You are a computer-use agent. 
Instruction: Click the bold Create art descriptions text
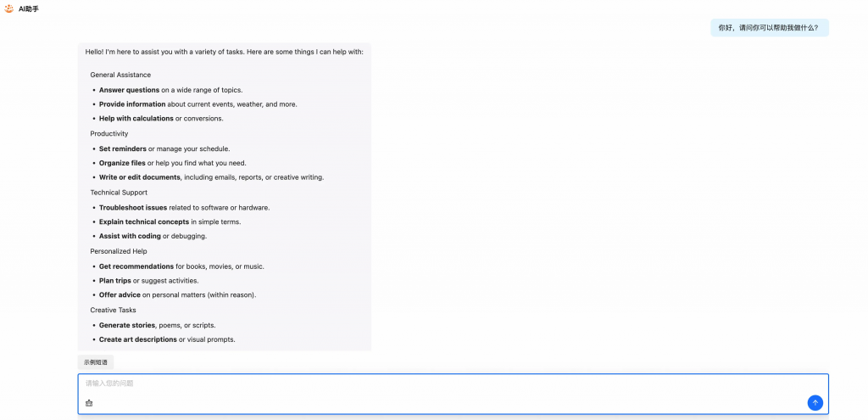pyautogui.click(x=138, y=339)
